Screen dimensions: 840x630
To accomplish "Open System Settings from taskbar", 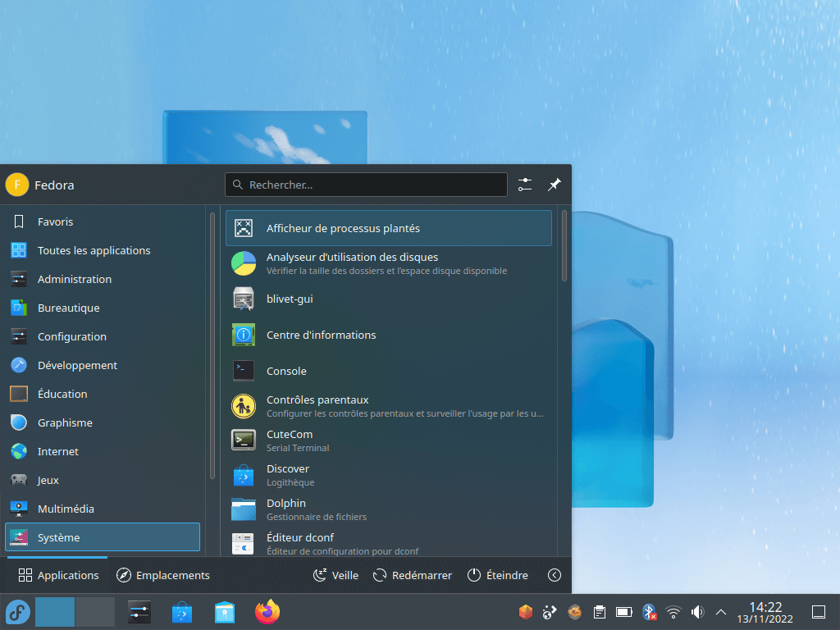I will click(x=139, y=612).
